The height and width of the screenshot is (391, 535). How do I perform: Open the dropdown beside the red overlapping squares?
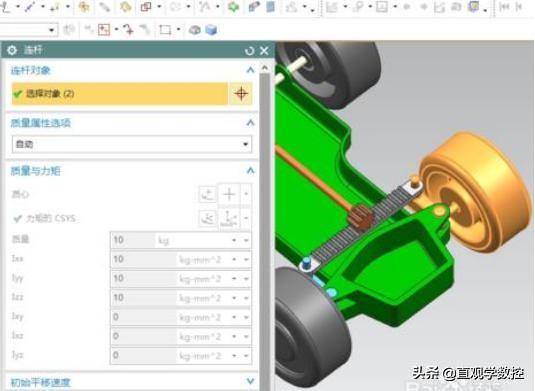pos(159,7)
